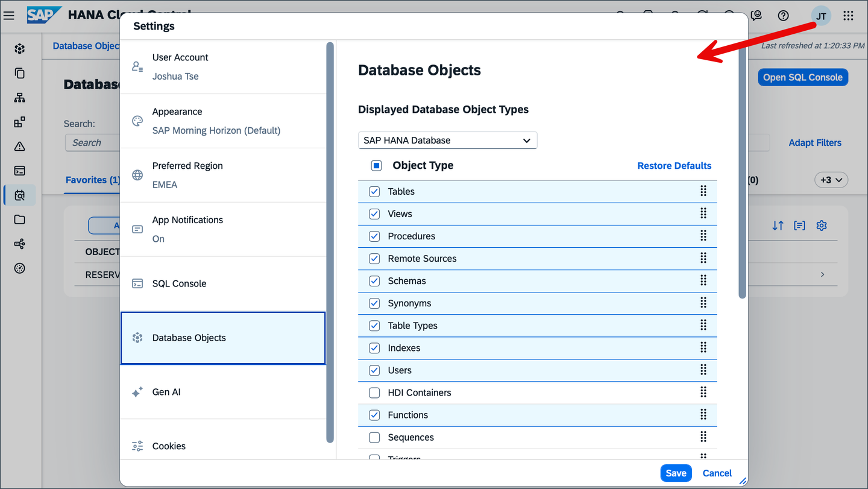Select Gen AI settings section
868x489 pixels.
pyautogui.click(x=223, y=392)
